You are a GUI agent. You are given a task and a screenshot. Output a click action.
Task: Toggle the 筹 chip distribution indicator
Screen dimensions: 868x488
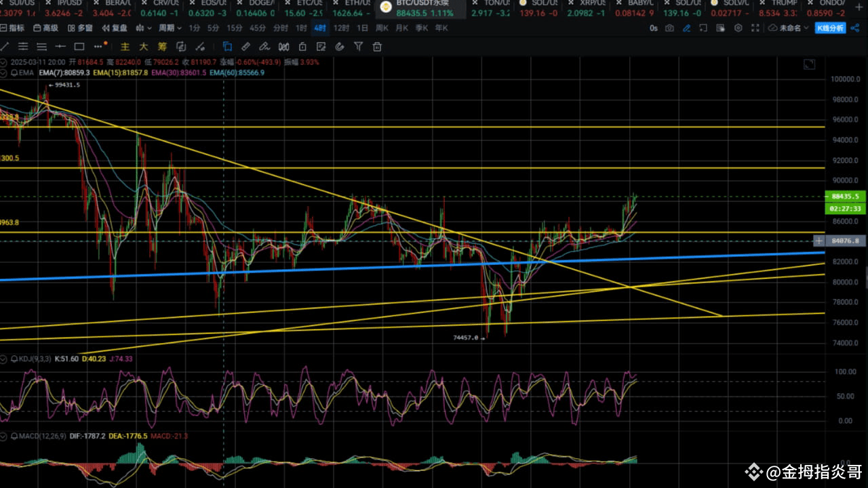pyautogui.click(x=163, y=47)
